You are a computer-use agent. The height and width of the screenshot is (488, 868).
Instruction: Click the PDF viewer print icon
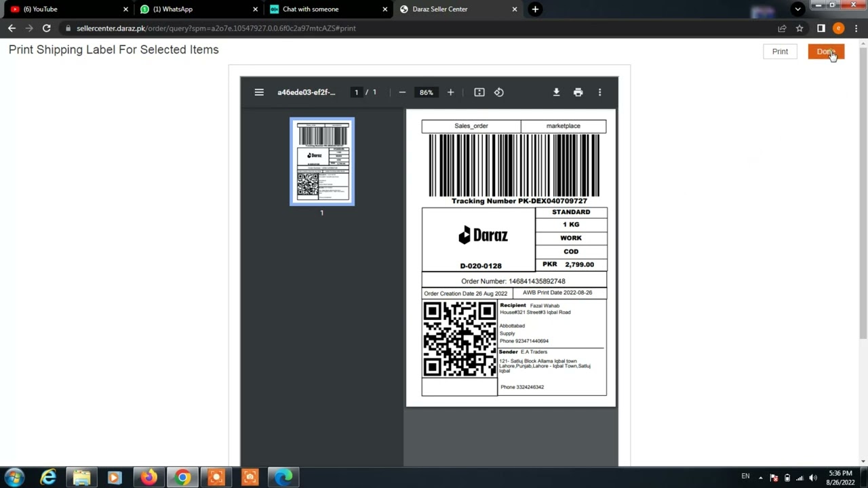click(x=578, y=92)
